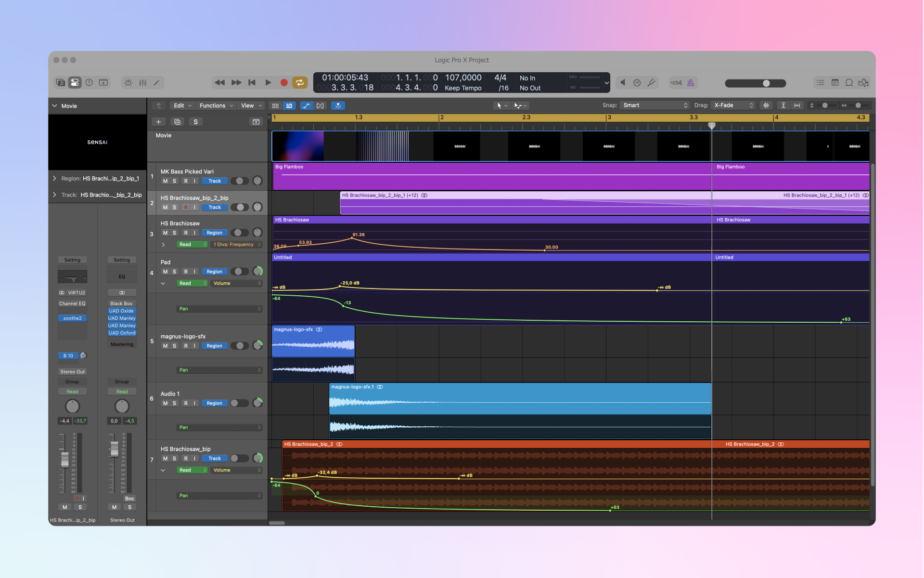Open the Pan dropdown on Audio 1 track
The image size is (924, 578).
219,427
